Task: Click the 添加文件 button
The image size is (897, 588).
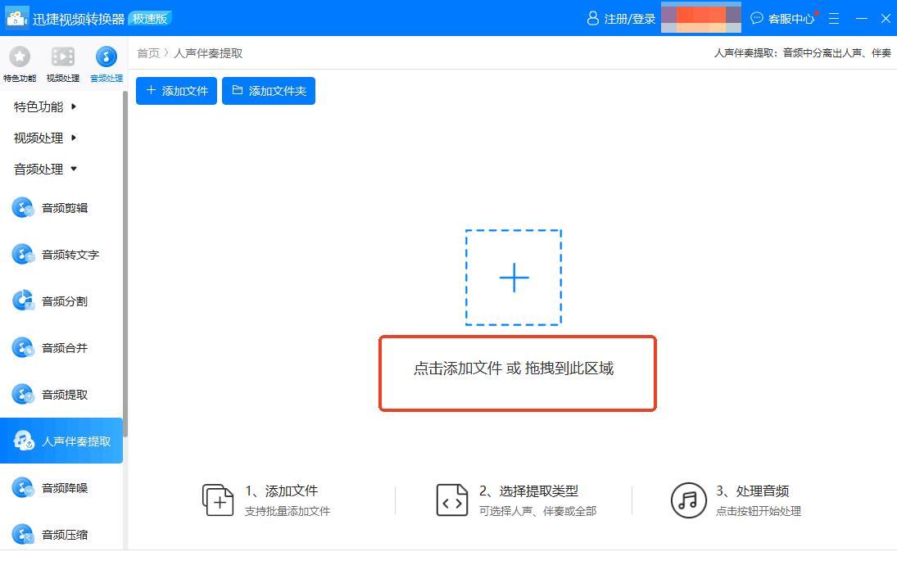Action: 177,91
